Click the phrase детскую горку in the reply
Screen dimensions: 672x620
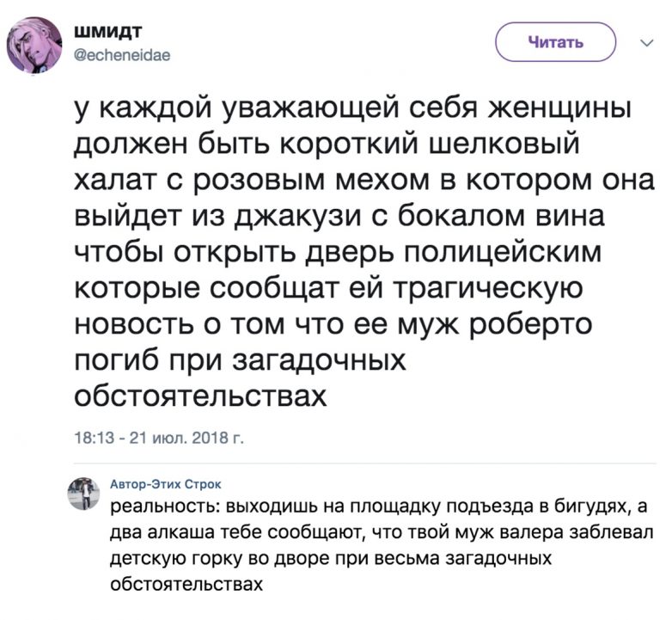[x=171, y=556]
